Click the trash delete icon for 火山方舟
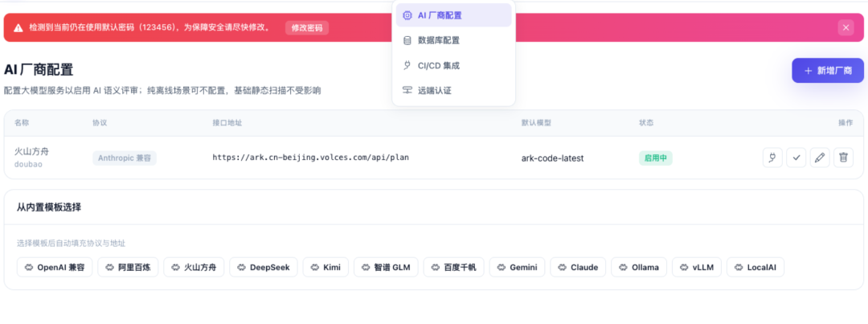 point(843,158)
